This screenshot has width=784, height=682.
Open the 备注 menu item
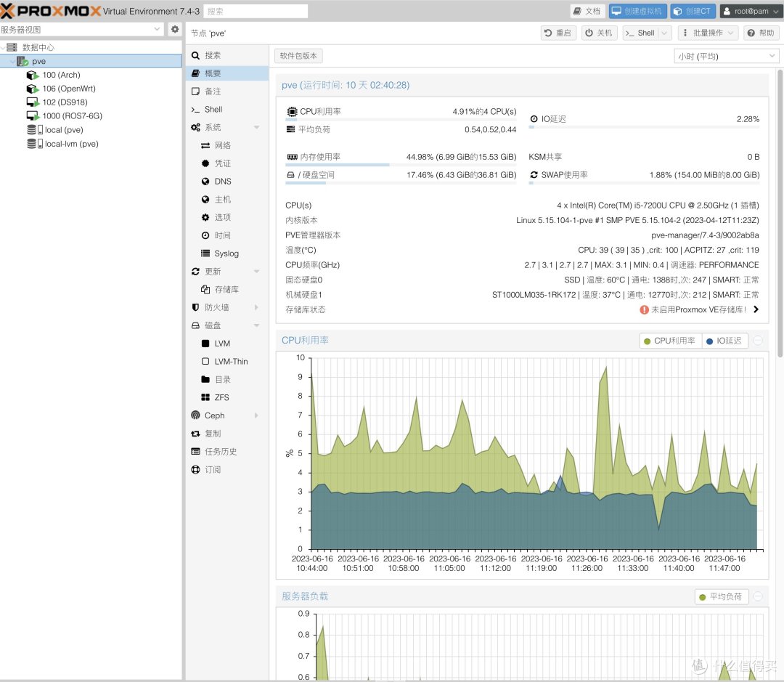pos(212,92)
